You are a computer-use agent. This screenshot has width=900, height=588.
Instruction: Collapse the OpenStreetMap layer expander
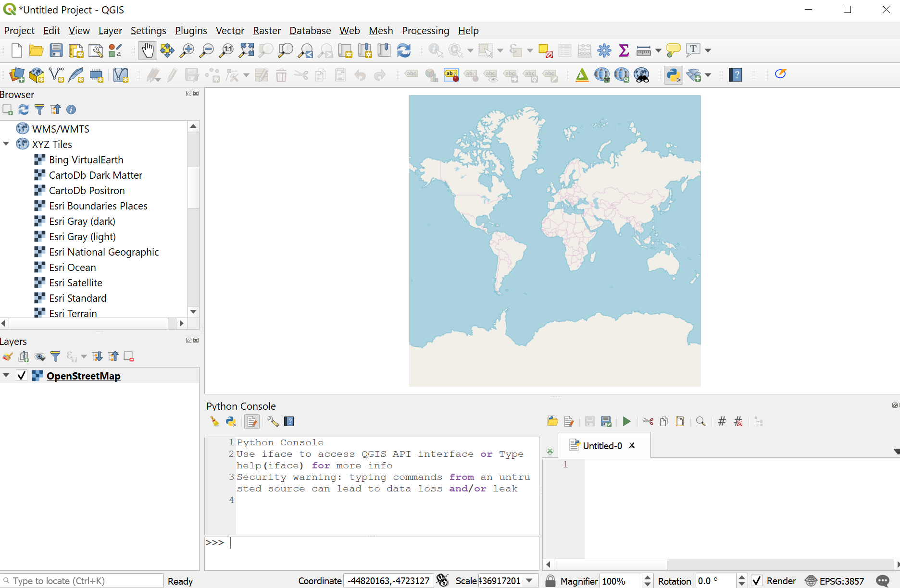pos(6,376)
